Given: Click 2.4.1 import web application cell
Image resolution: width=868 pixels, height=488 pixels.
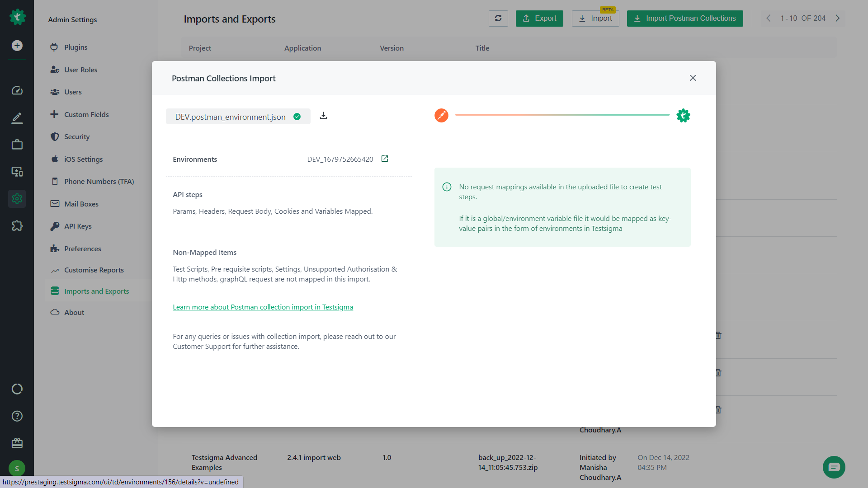Looking at the screenshot, I should [x=314, y=458].
